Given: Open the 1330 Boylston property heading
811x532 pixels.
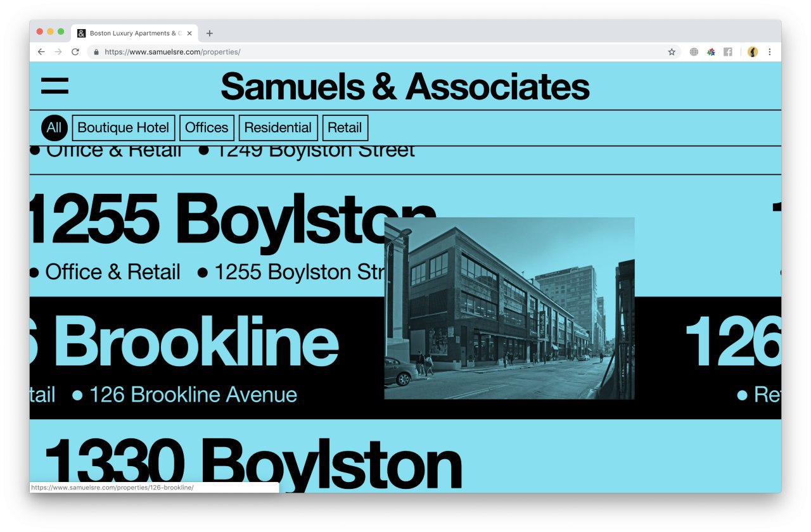Looking at the screenshot, I should pos(253,464).
